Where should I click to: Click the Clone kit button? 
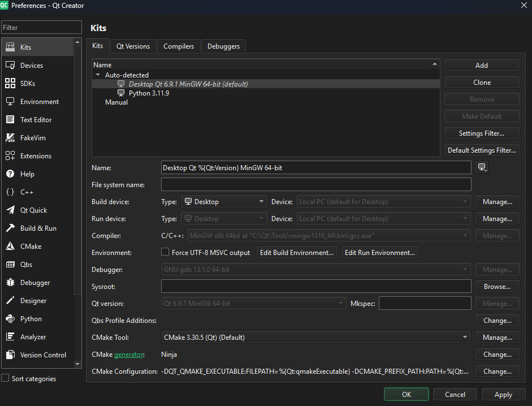tap(482, 83)
